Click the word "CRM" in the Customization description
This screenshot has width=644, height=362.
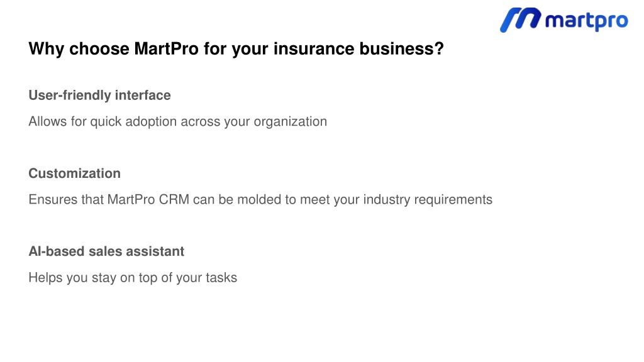(x=174, y=199)
